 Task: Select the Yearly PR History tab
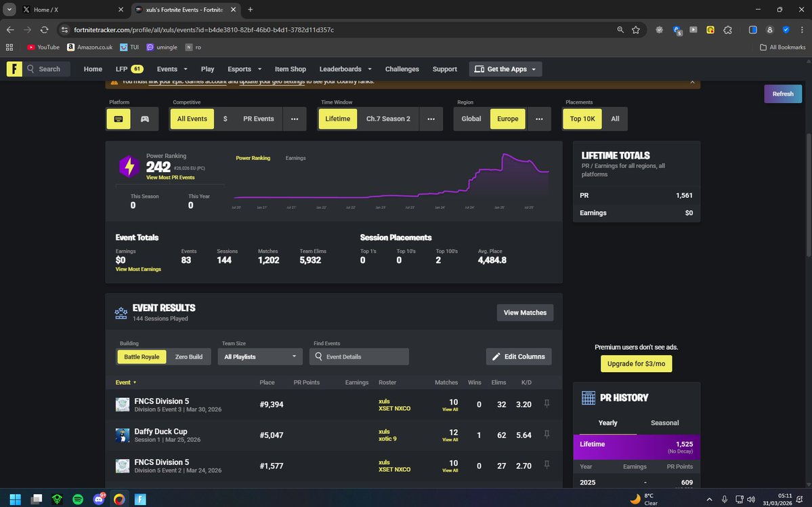coord(607,423)
